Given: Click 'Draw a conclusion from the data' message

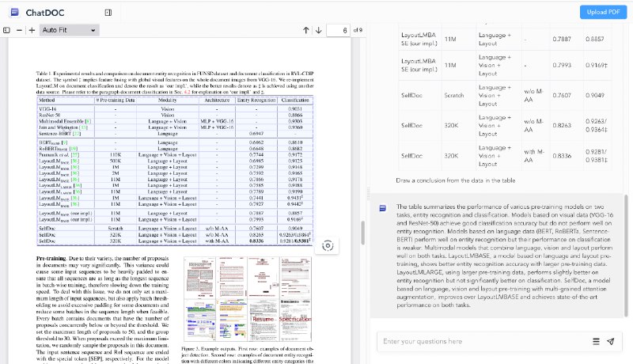Looking at the screenshot, I should click(x=456, y=180).
